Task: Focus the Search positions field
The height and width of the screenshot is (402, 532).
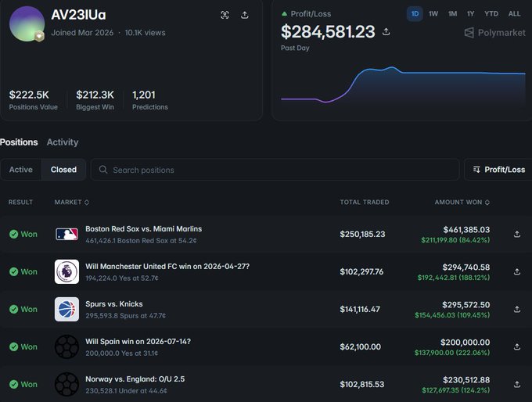Action: pyautogui.click(x=275, y=170)
